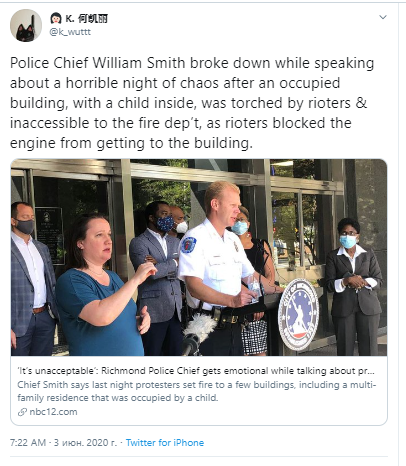Open the tweet options chevron menu
Viewport: 406px width, 466px height.
(383, 17)
